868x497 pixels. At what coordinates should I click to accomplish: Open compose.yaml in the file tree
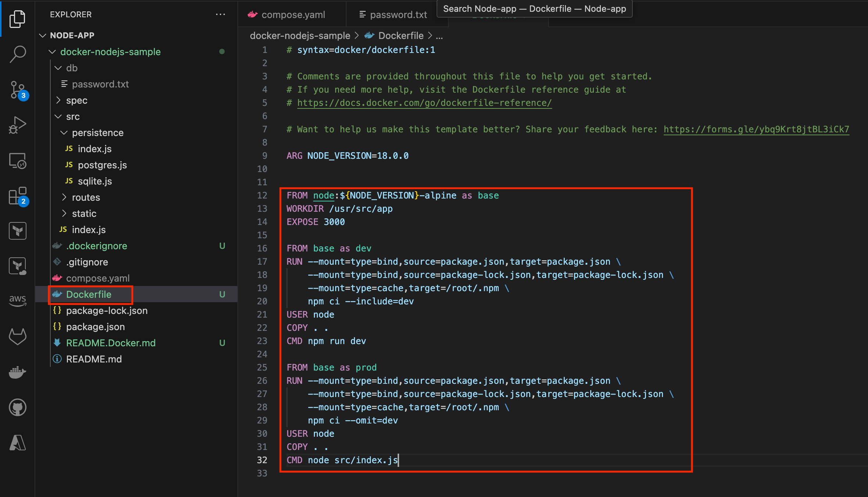(x=98, y=278)
